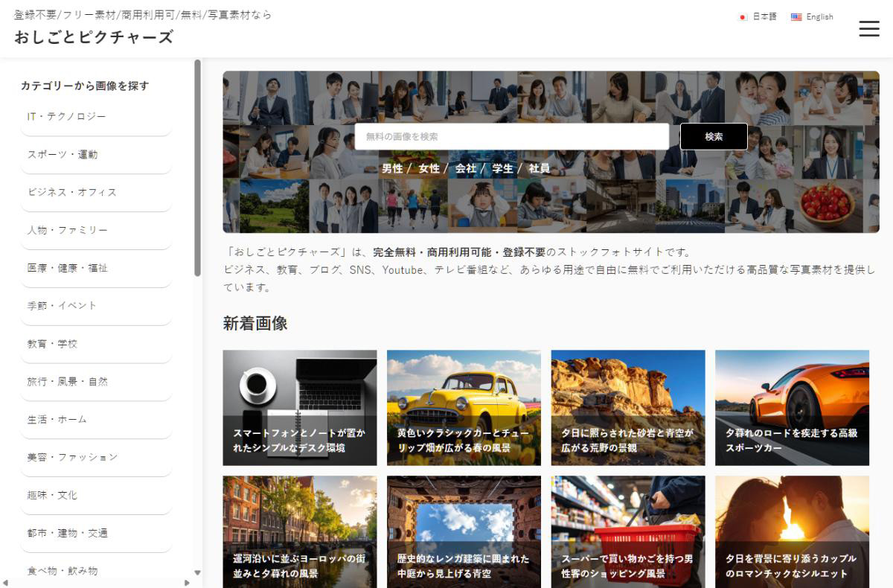This screenshot has width=893, height=588.
Task: Open the orange sports car photo
Action: pyautogui.click(x=792, y=408)
